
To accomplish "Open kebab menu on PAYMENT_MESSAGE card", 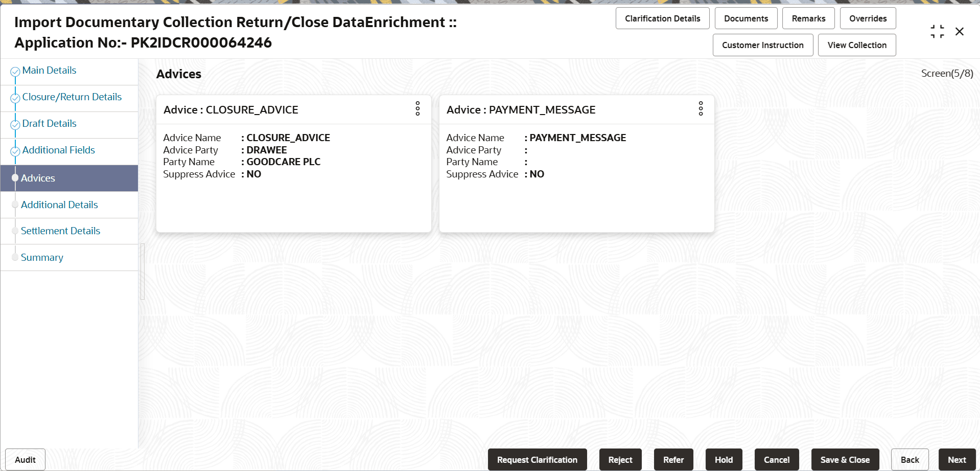I will [701, 108].
